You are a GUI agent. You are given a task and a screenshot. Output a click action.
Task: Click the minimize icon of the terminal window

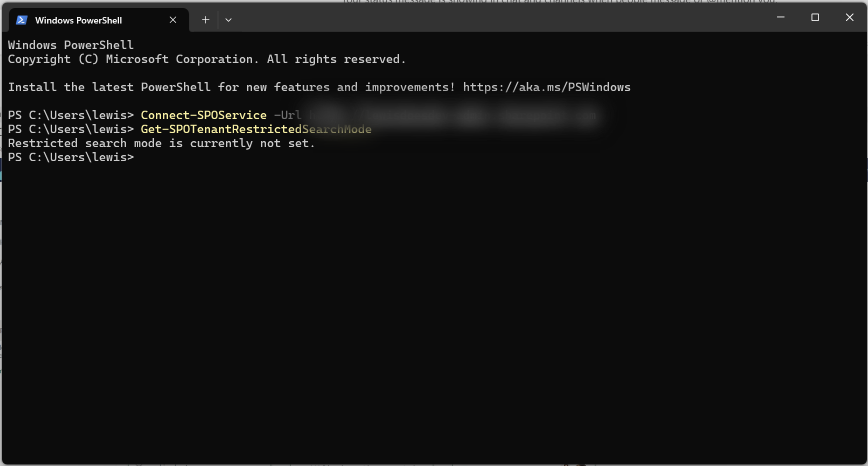(x=780, y=17)
